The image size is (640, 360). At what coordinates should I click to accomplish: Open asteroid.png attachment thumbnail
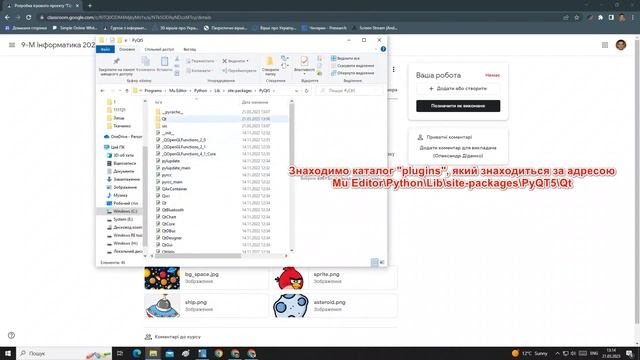click(290, 306)
